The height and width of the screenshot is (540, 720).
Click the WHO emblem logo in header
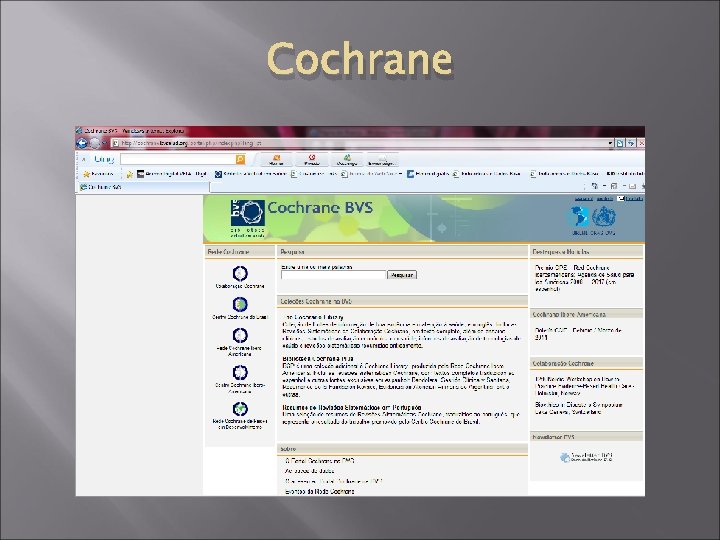pos(604,216)
